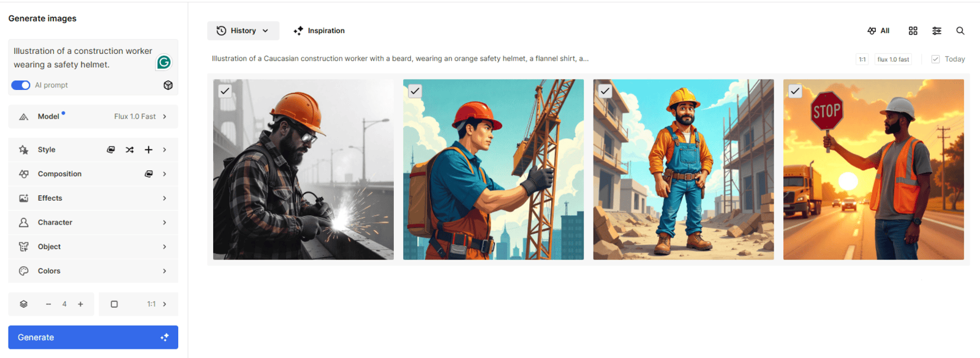Expand the Object section
The height and width of the screenshot is (358, 980).
pyautogui.click(x=93, y=247)
